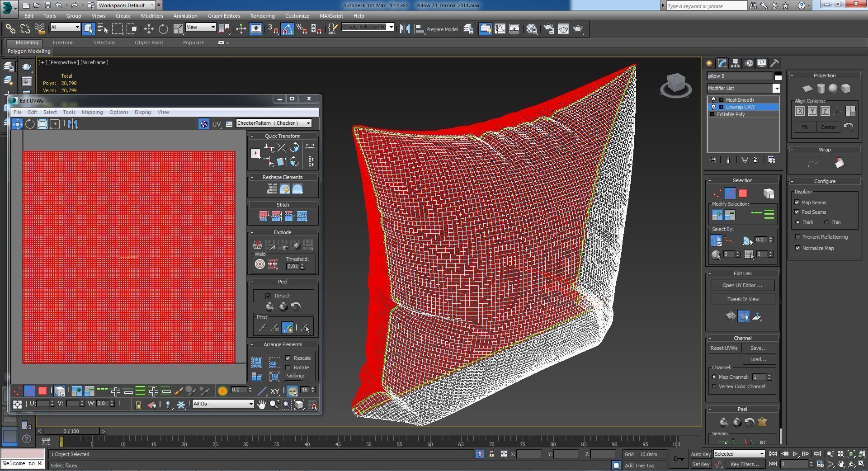Open the Graph Editors menu
The image size is (868, 471).
pyautogui.click(x=224, y=16)
